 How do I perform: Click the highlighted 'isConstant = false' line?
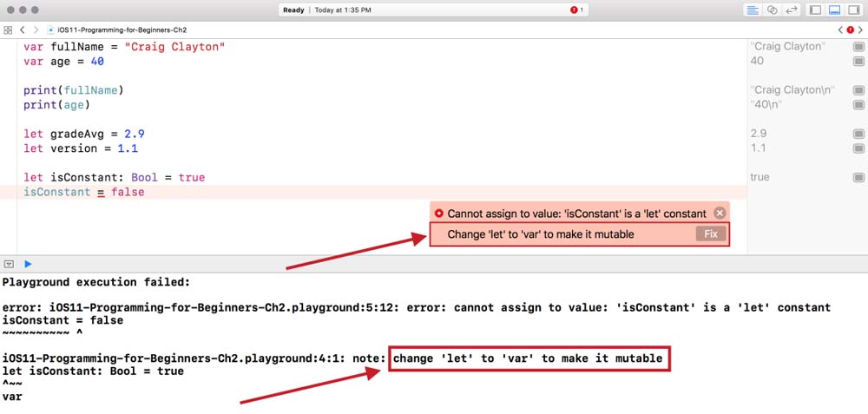(83, 192)
